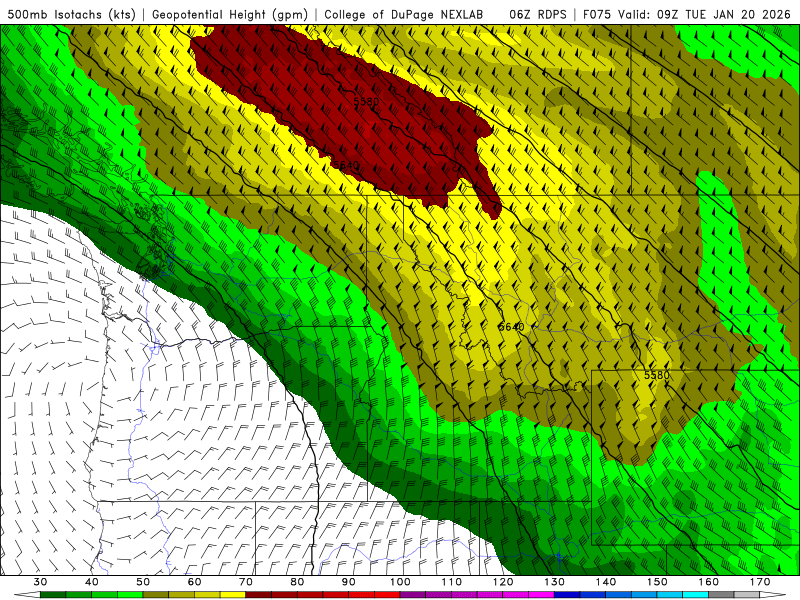Click the 120 value on the color scale
Screen dimensions: 800x600
click(x=504, y=582)
